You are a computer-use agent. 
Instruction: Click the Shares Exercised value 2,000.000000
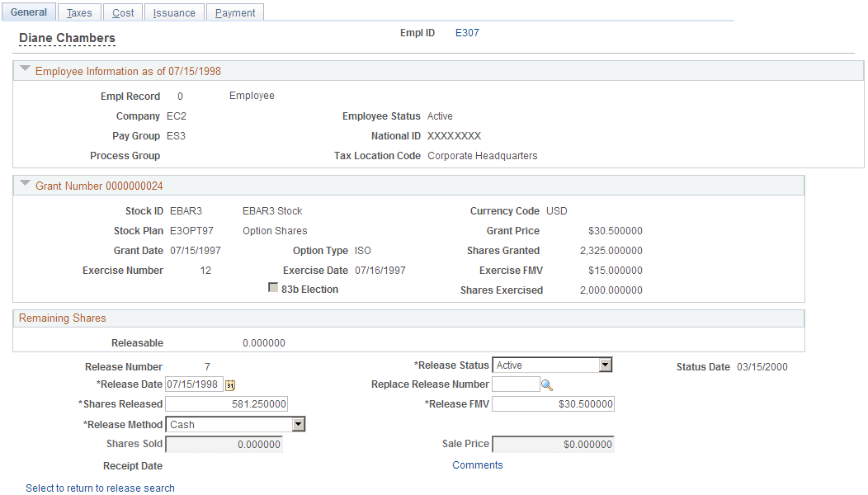coord(611,290)
